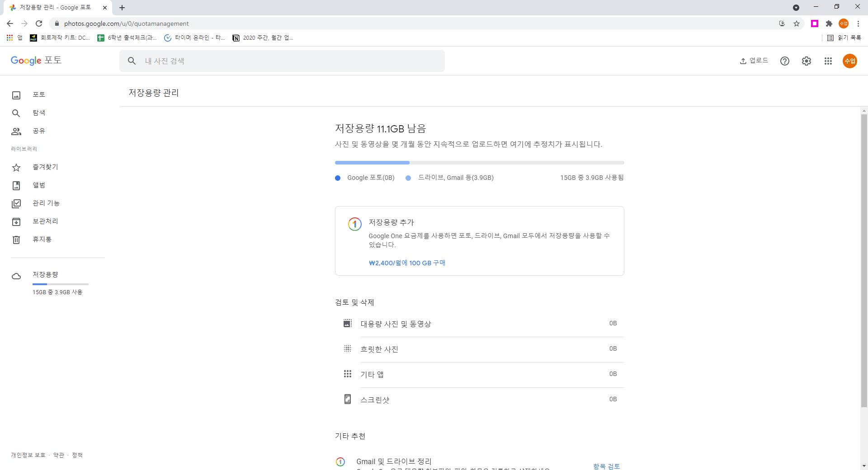Click the light blue 드라이브, Gmail legend dot
The width and height of the screenshot is (868, 470).
click(x=408, y=178)
